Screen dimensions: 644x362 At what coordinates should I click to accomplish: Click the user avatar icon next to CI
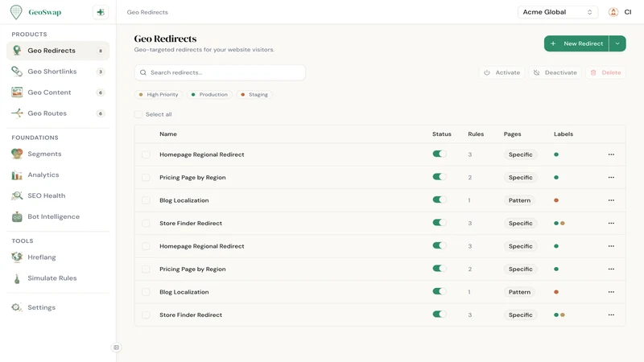click(x=613, y=12)
